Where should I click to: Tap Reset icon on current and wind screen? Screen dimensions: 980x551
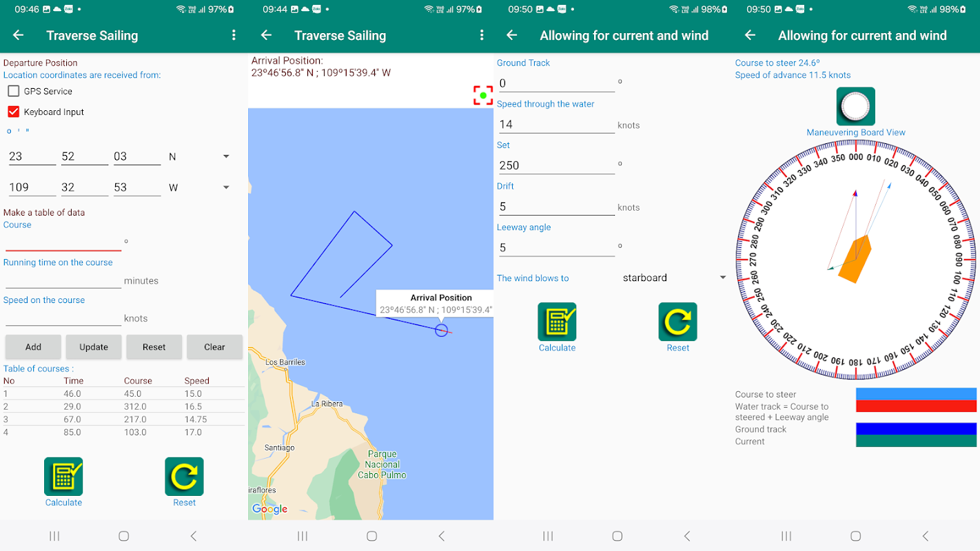coord(677,322)
